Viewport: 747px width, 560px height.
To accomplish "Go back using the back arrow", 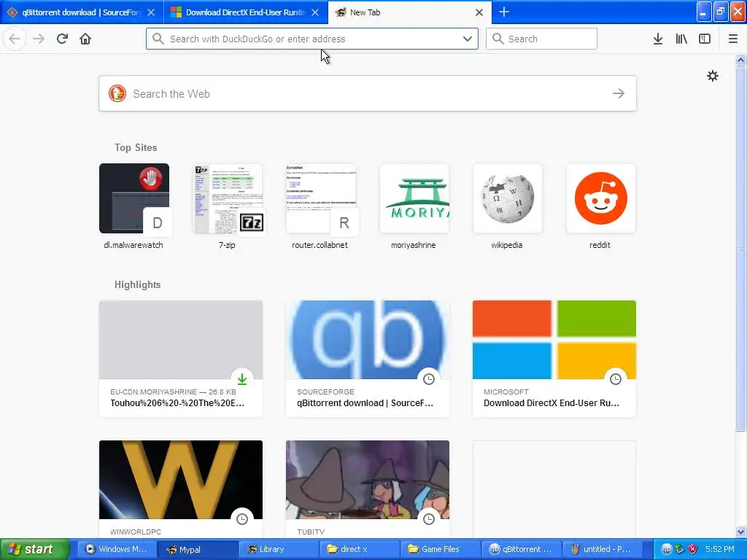I will [x=15, y=39].
